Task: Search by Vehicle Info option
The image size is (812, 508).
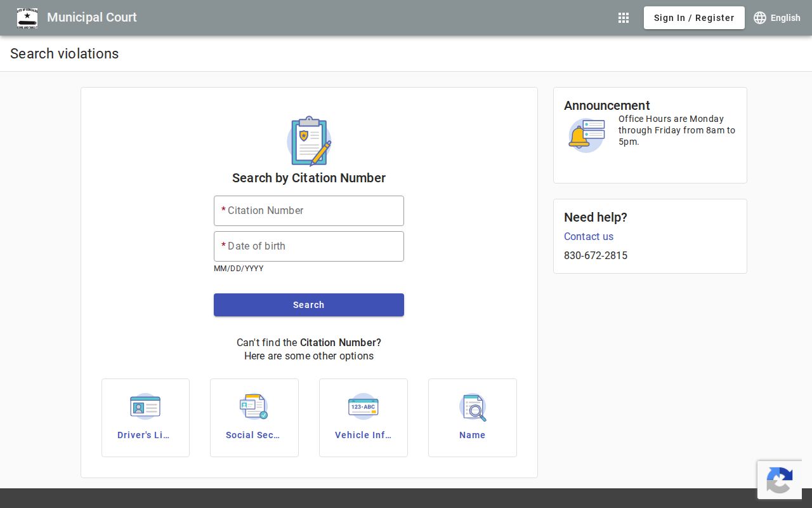Action: tap(363, 418)
